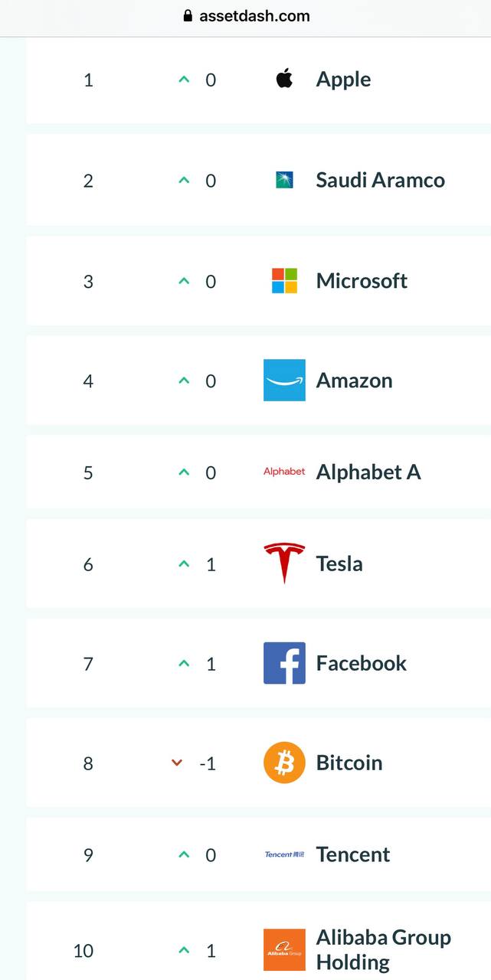Click the blue Facebook logo

click(x=284, y=663)
